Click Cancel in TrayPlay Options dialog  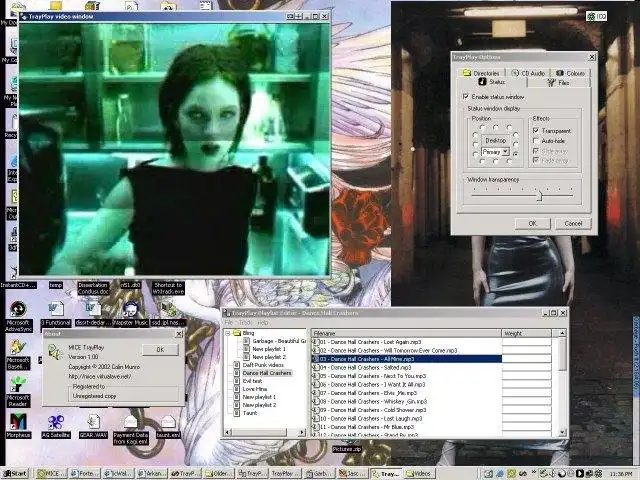[573, 223]
